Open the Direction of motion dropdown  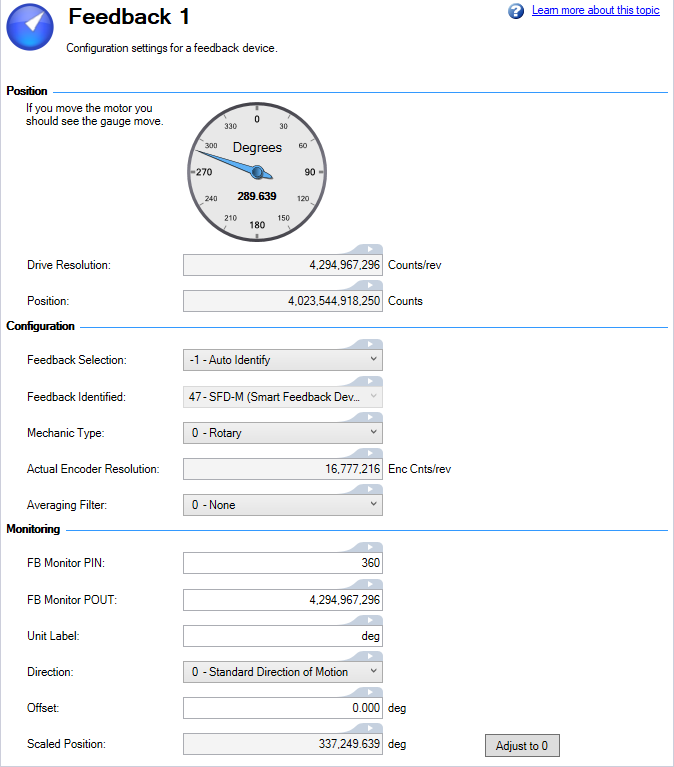[x=283, y=672]
